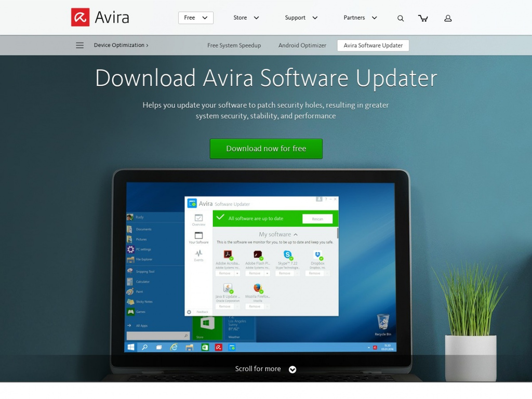Viewport: 532px width, 399px height.
Task: Open PC settings in Start menu
Action: click(139, 249)
